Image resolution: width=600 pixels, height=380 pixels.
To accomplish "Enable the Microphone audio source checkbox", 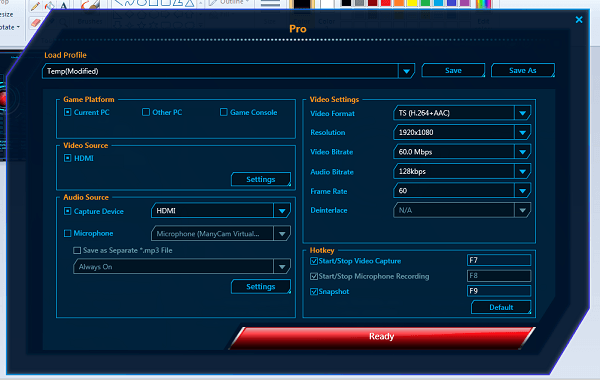I will pos(68,233).
